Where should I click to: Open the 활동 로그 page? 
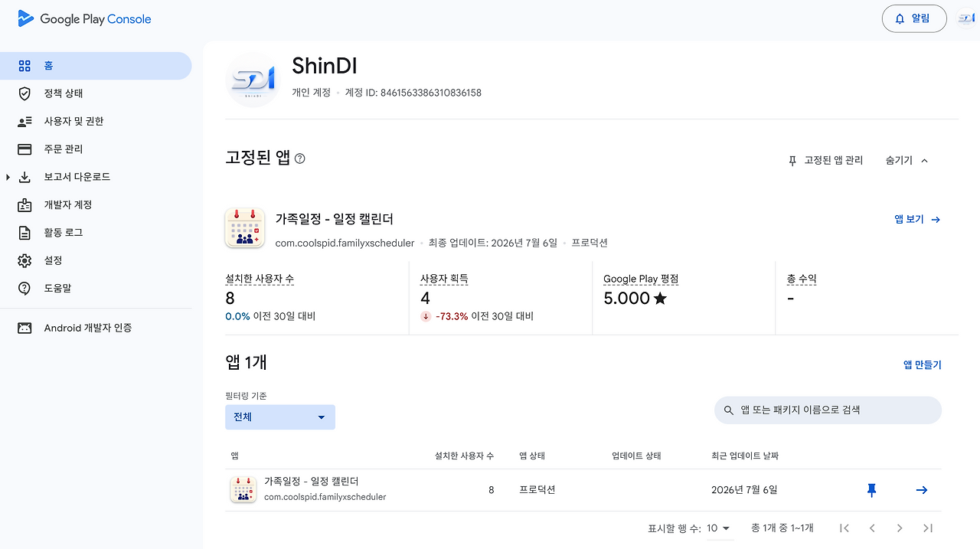(96, 233)
